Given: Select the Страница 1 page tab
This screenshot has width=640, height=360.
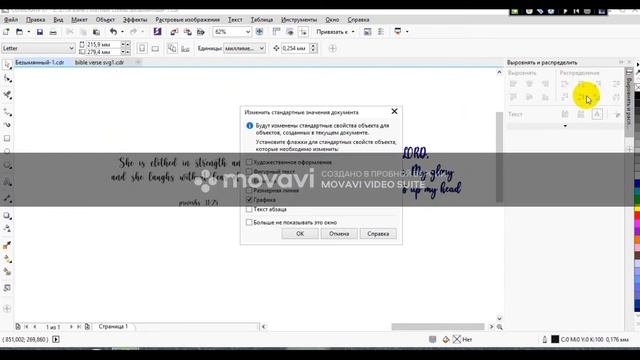Looking at the screenshot, I should click(x=113, y=327).
